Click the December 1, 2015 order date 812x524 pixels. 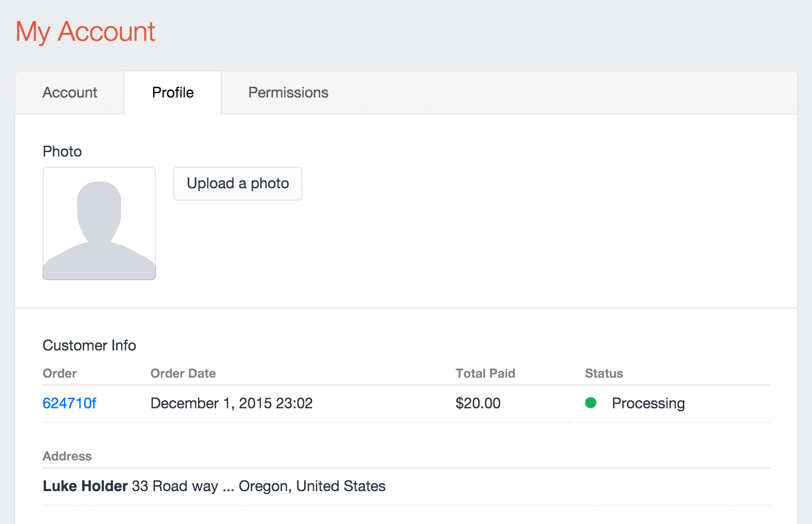[x=232, y=403]
